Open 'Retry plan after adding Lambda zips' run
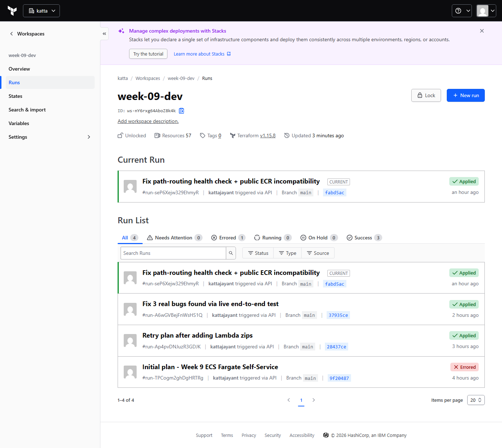The width and height of the screenshot is (502, 448). click(198, 335)
